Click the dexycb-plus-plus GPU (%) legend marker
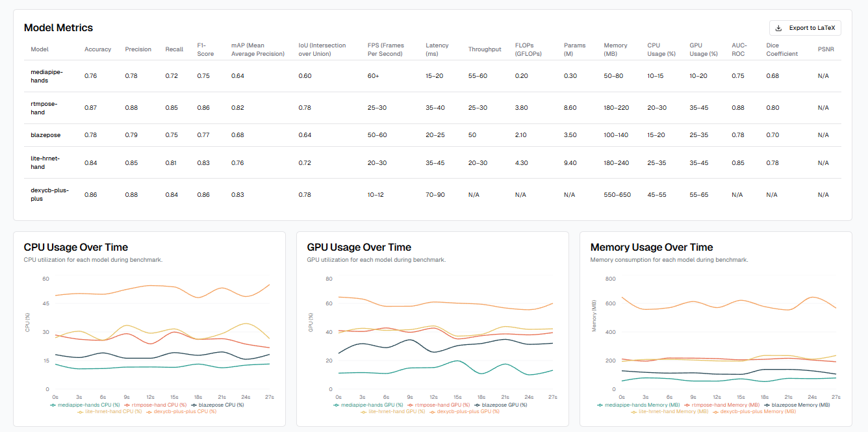 [x=432, y=411]
